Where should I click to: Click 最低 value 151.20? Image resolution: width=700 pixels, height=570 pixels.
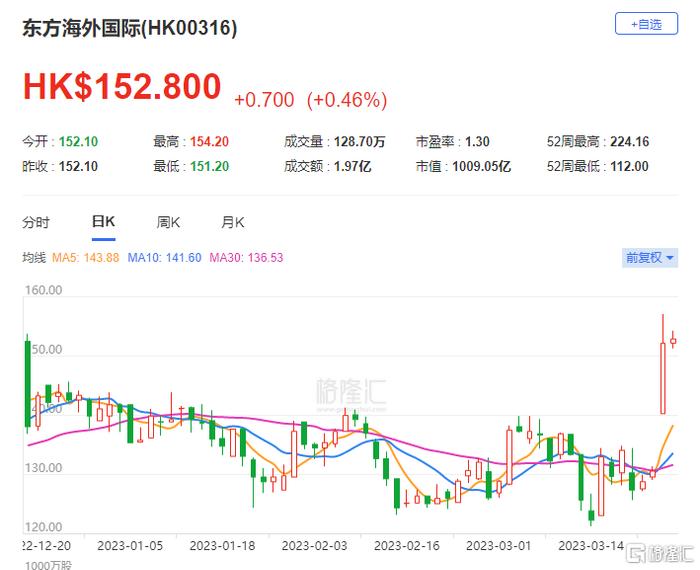coord(209,166)
